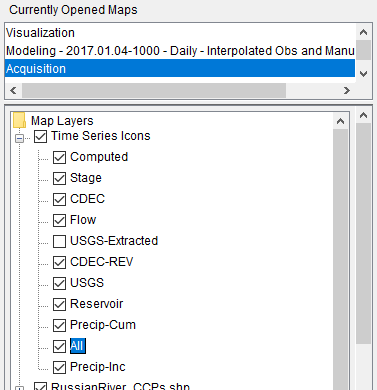Select the Acquisition map entry
The image size is (377, 390).
(x=180, y=68)
